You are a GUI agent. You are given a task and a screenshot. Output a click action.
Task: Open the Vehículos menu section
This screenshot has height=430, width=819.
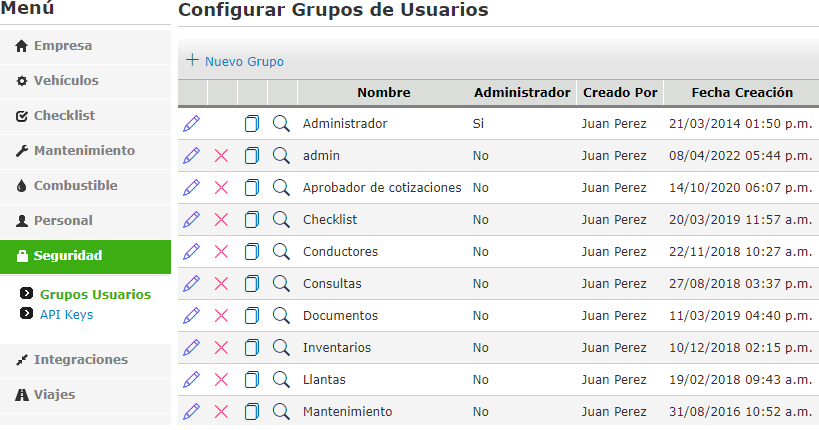point(85,81)
